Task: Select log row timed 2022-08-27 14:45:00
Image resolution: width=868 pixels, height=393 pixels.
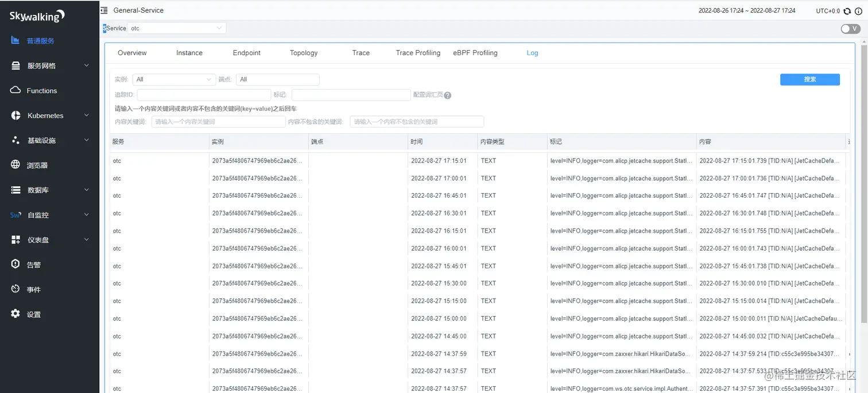Action: pos(479,336)
